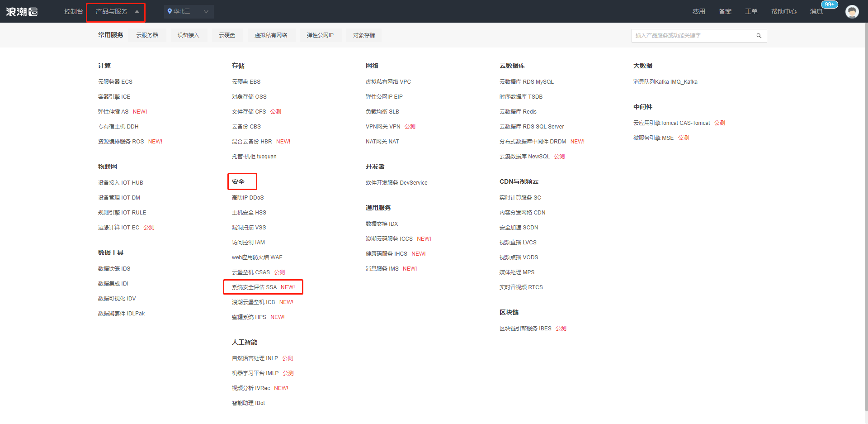Select the 设备接入 quick shortcut
868x424 pixels.
coord(188,35)
